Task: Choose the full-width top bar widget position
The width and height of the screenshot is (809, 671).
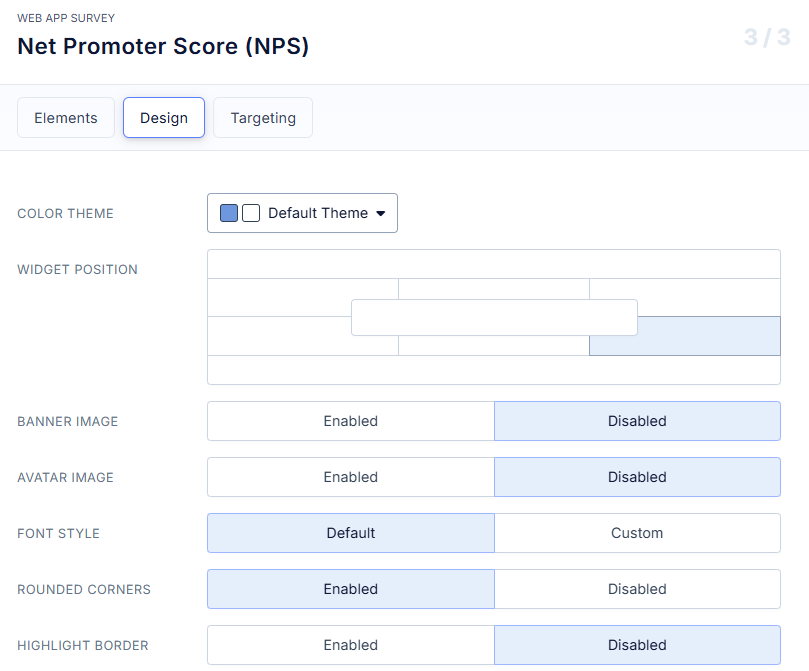Action: tap(494, 264)
